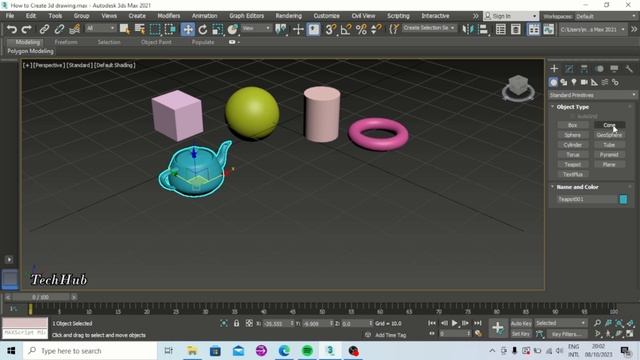Choose the Select Object tool

[x=124, y=29]
